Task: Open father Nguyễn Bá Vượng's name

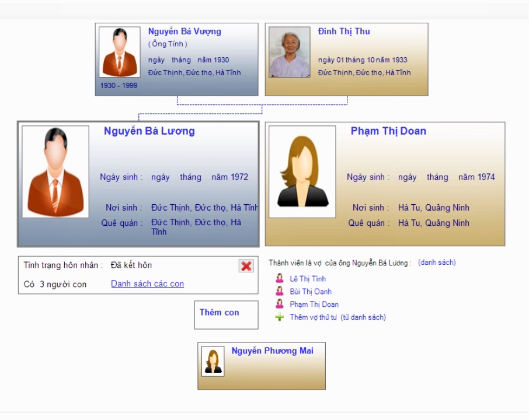Action: (x=185, y=32)
